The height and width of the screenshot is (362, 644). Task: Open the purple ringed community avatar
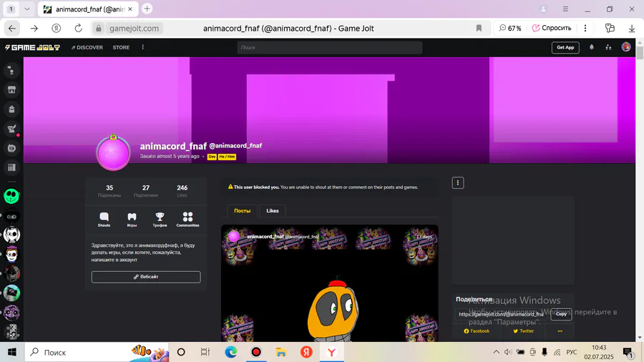tap(11, 313)
